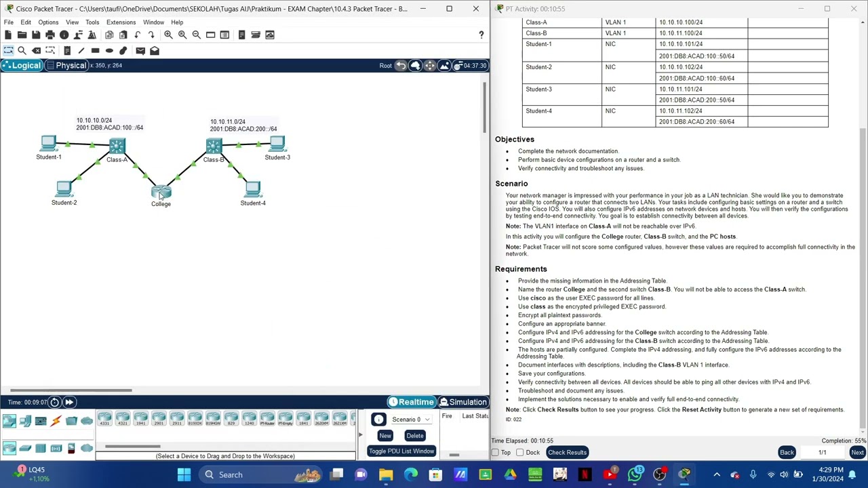Click the New file icon in toolbar

(x=8, y=35)
